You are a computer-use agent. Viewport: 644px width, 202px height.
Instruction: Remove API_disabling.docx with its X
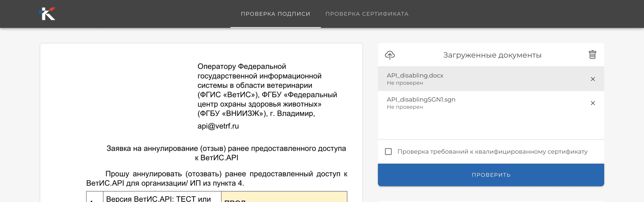point(593,79)
